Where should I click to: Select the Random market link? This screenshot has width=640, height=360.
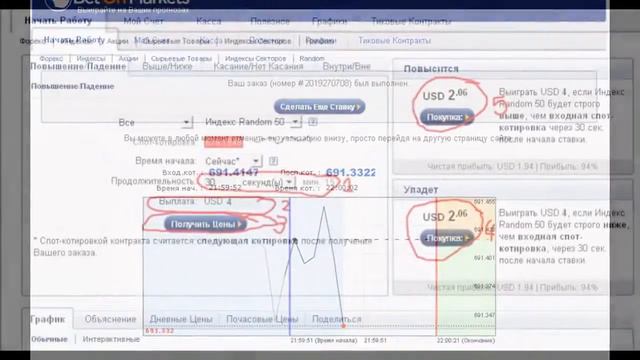point(312,59)
